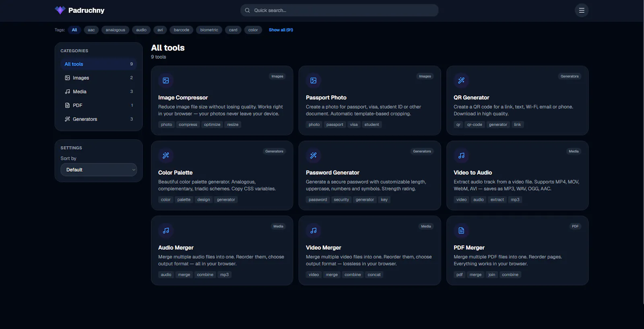Open the Color Palette title
This screenshot has width=644, height=329.
175,172
